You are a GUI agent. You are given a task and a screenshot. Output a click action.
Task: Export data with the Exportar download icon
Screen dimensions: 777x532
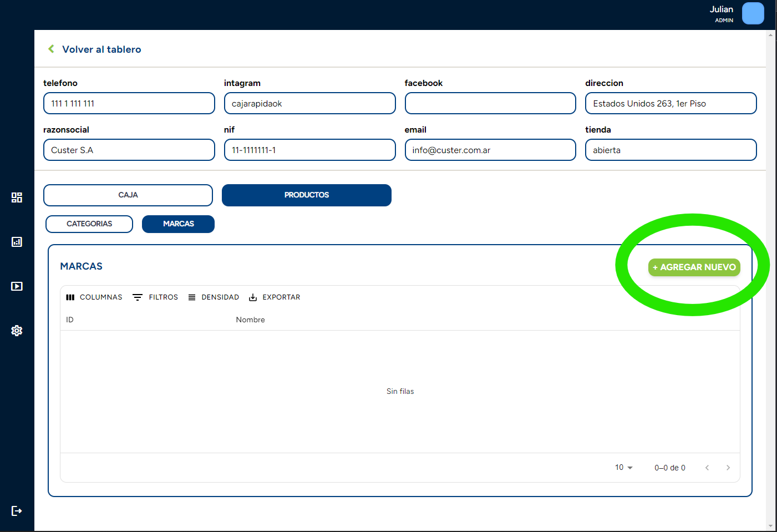click(253, 297)
